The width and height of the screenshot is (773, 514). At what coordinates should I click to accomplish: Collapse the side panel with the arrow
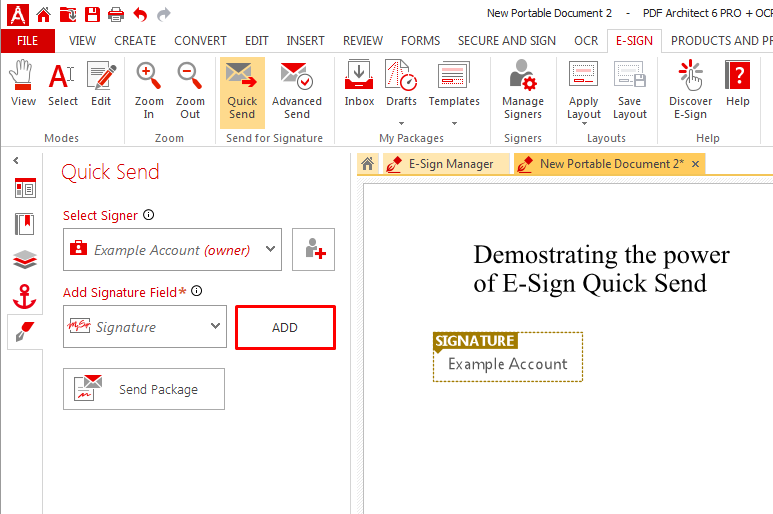coord(16,161)
